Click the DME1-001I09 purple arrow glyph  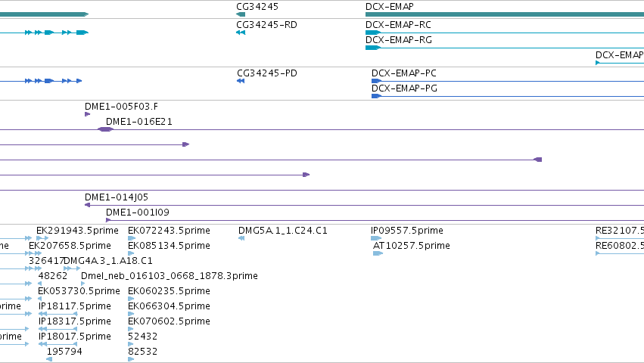(108, 220)
